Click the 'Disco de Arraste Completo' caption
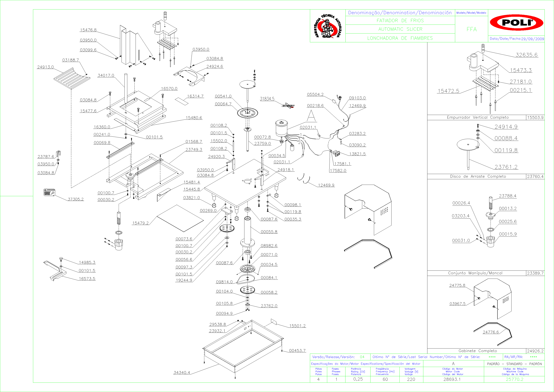 coord(478,176)
